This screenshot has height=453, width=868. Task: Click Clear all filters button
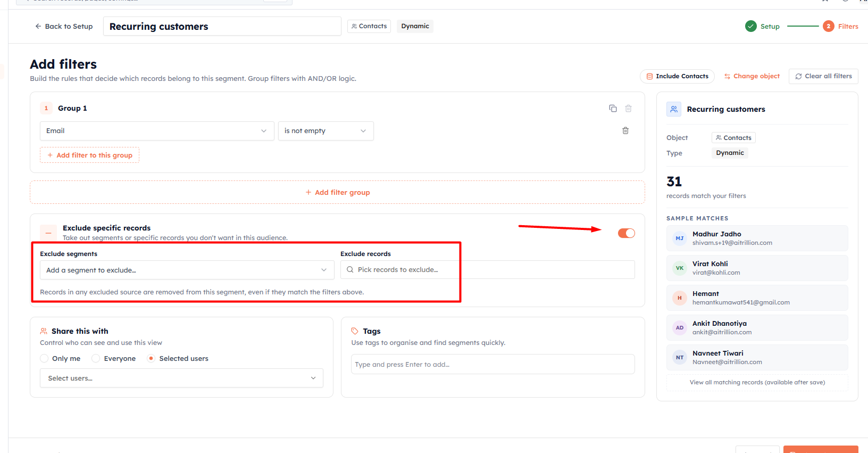click(823, 76)
